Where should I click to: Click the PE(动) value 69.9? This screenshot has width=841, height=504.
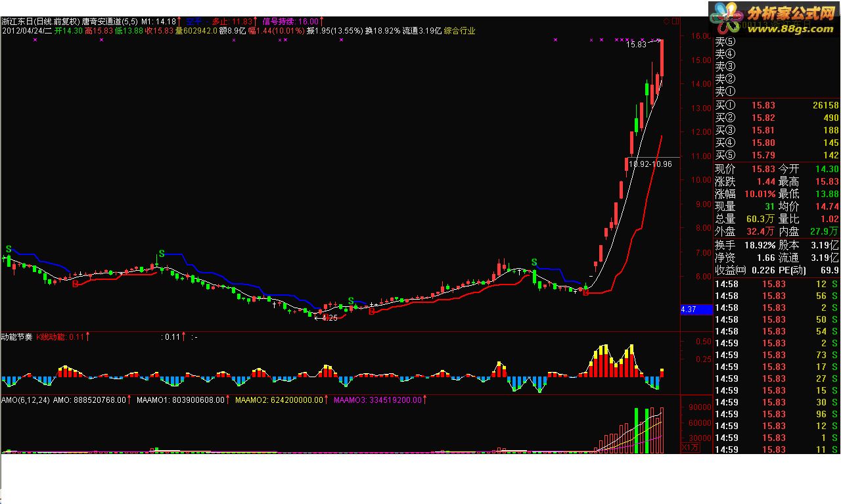tap(829, 270)
